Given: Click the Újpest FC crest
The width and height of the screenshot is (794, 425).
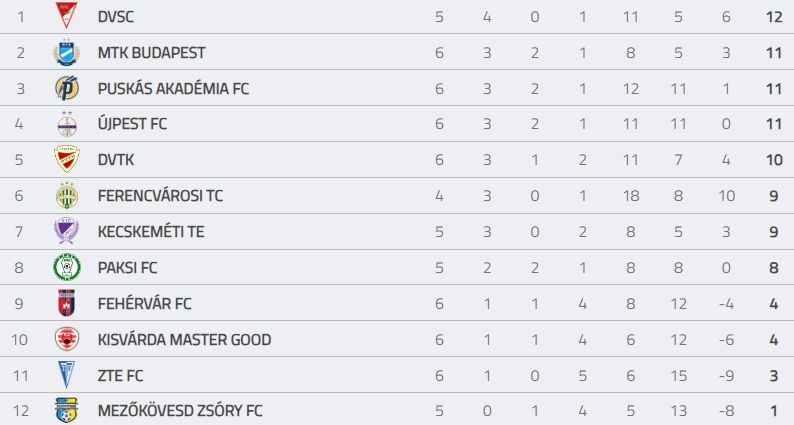Looking at the screenshot, I should pos(66,124).
